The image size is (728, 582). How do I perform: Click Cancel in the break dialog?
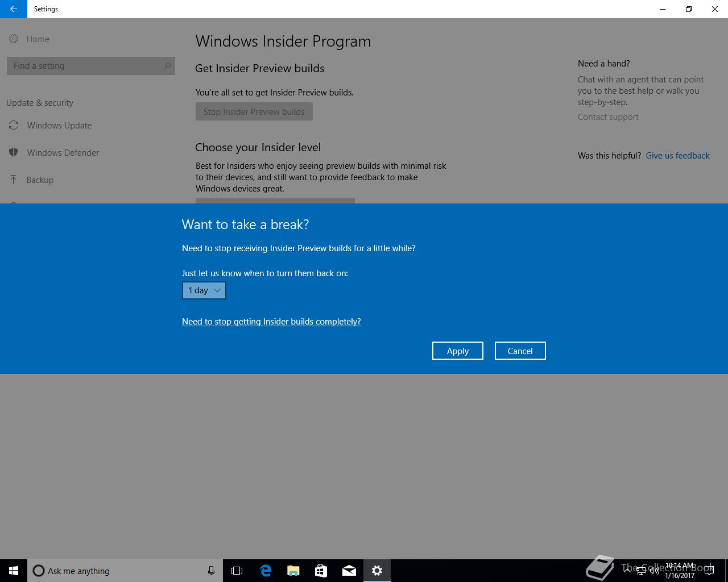pos(520,351)
